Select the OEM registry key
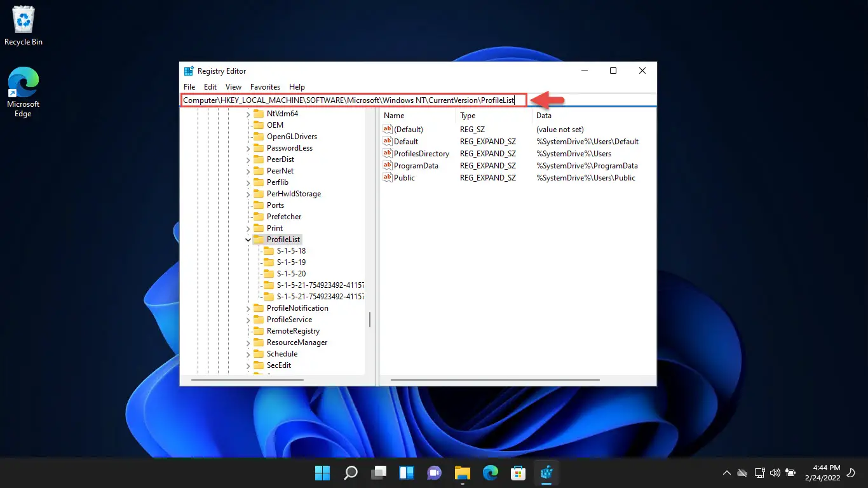The width and height of the screenshot is (868, 488). click(x=275, y=125)
